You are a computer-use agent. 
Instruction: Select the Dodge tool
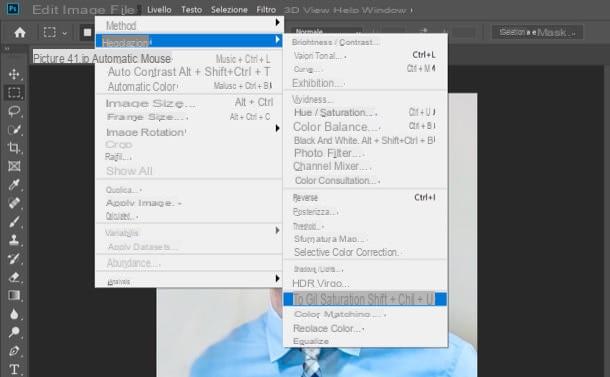tap(14, 332)
